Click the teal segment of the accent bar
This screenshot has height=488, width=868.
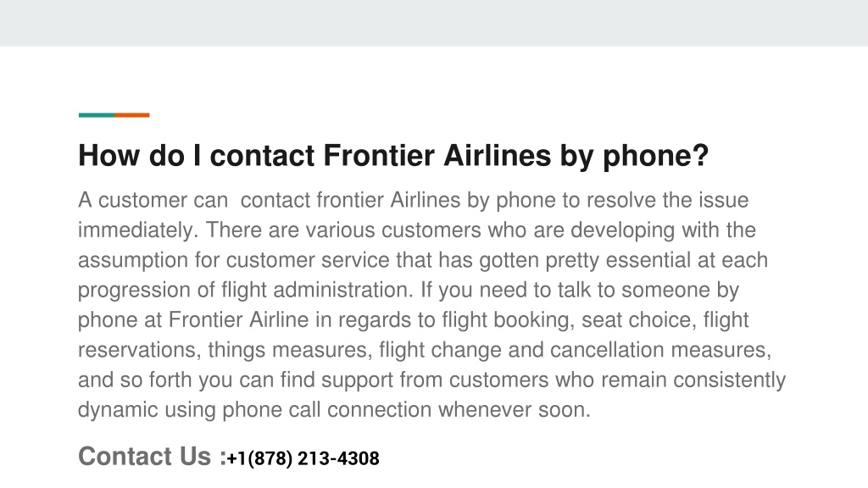pyautogui.click(x=97, y=115)
